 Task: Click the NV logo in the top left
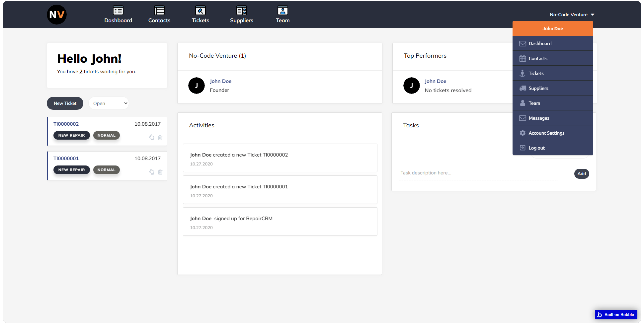[57, 14]
